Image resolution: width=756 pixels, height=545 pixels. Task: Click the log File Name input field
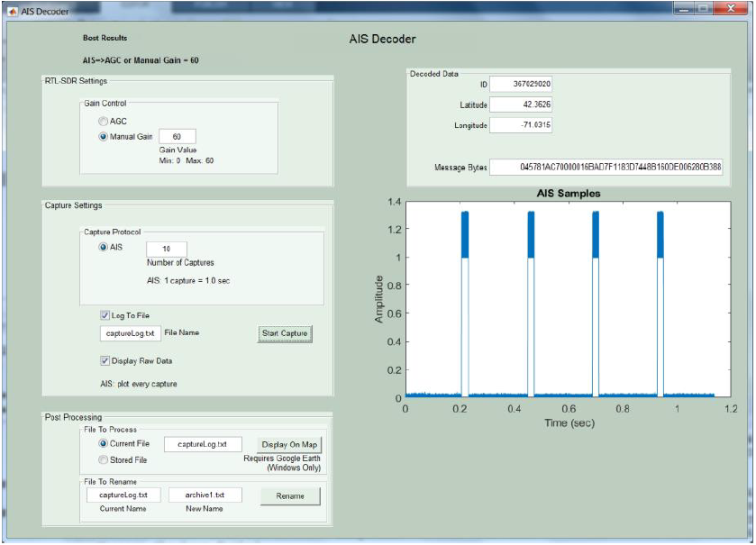point(129,333)
